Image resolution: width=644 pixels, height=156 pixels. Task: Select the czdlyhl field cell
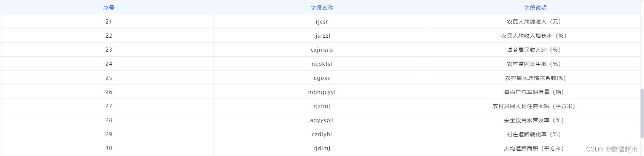pyautogui.click(x=322, y=134)
